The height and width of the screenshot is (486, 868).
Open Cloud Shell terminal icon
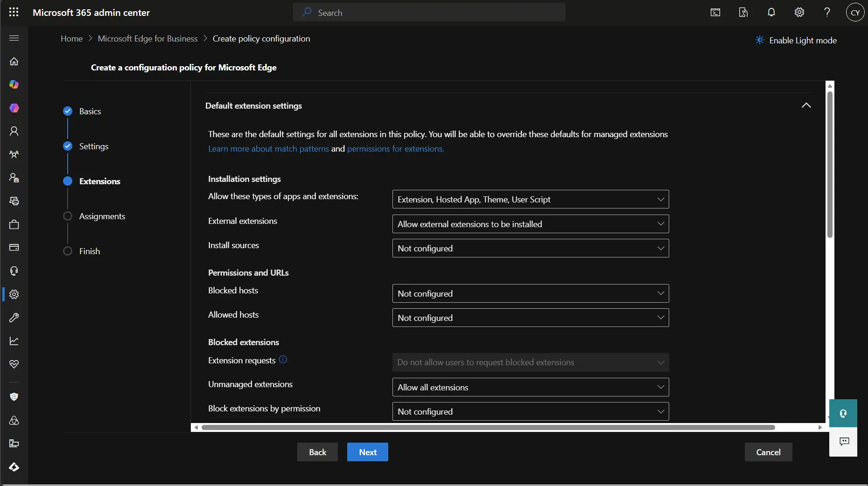click(715, 13)
